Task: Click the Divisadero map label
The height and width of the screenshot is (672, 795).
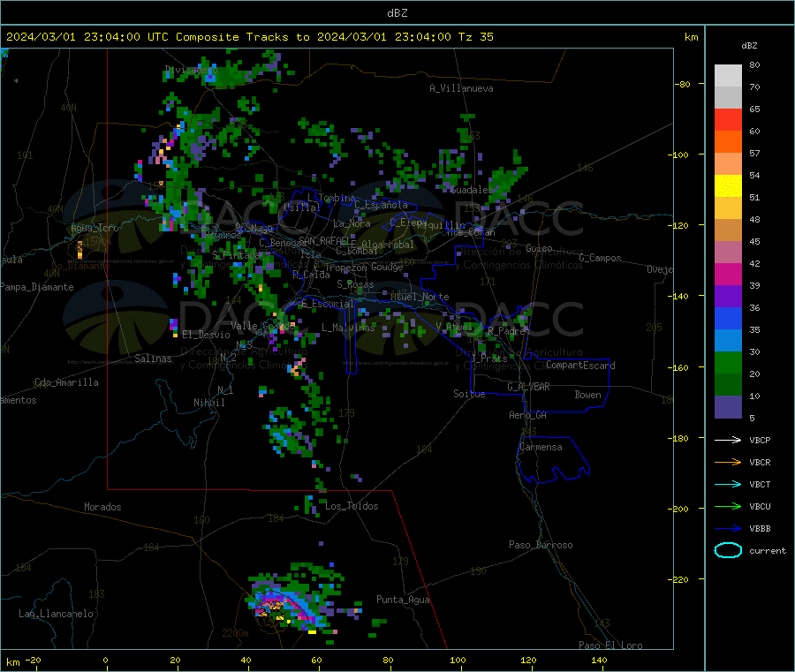Action: point(192,70)
